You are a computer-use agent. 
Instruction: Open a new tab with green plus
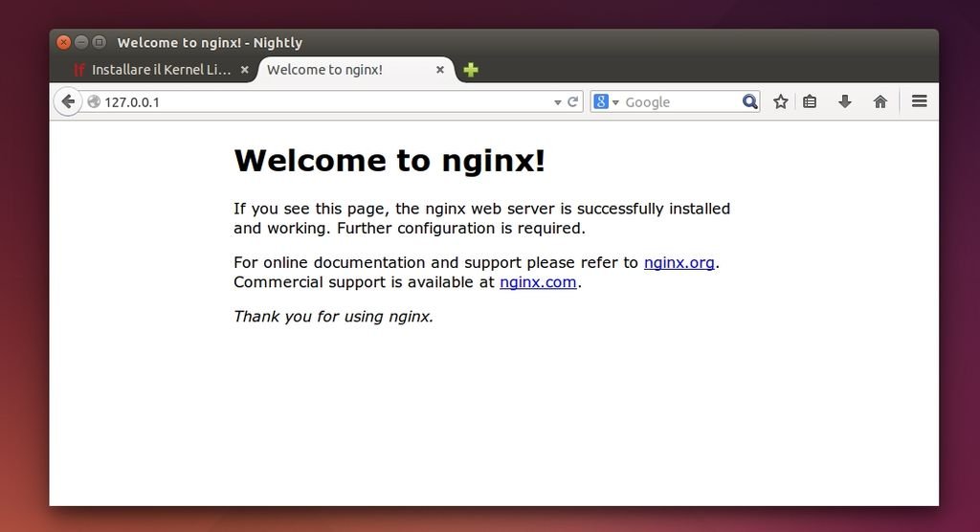pyautogui.click(x=471, y=70)
